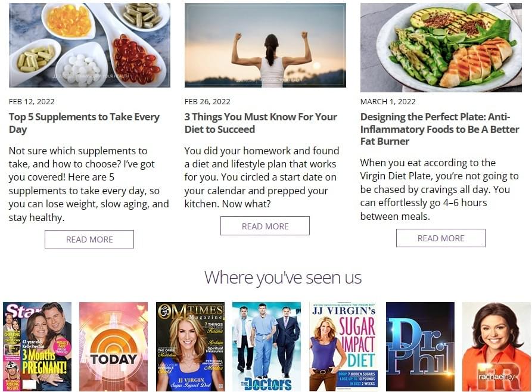Click the MARCH 1, 2022 post date

388,101
